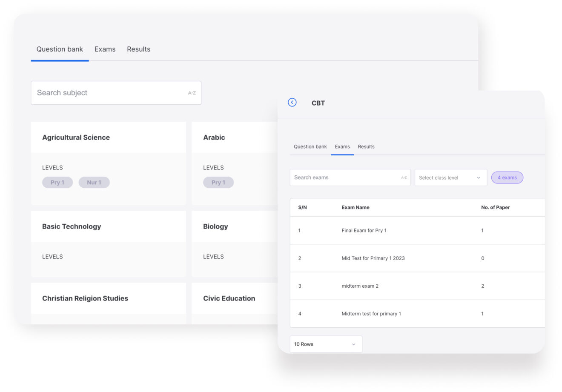Click the Pry 1 level tag under Agricultural Science
The image size is (562, 392).
[57, 182]
